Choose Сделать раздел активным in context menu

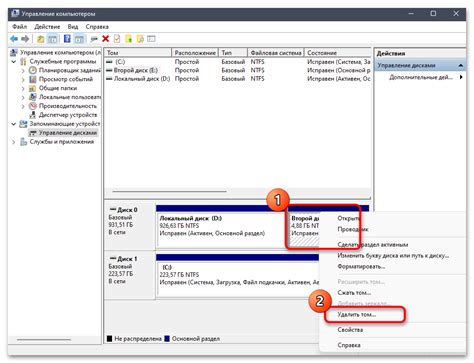[373, 245]
